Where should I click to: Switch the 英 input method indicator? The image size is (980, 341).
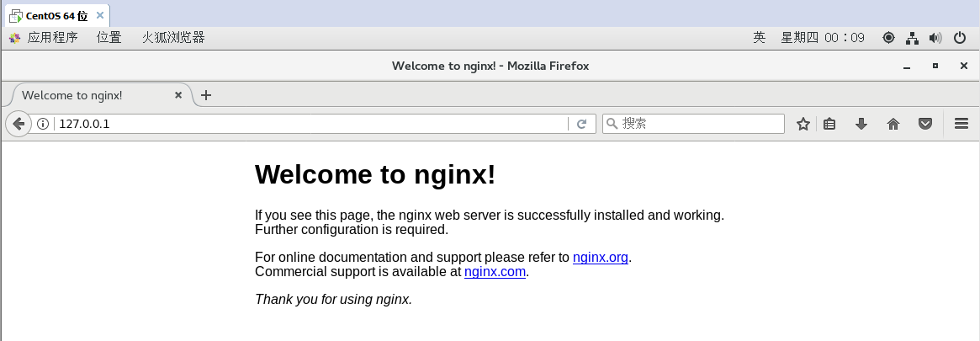[x=759, y=37]
